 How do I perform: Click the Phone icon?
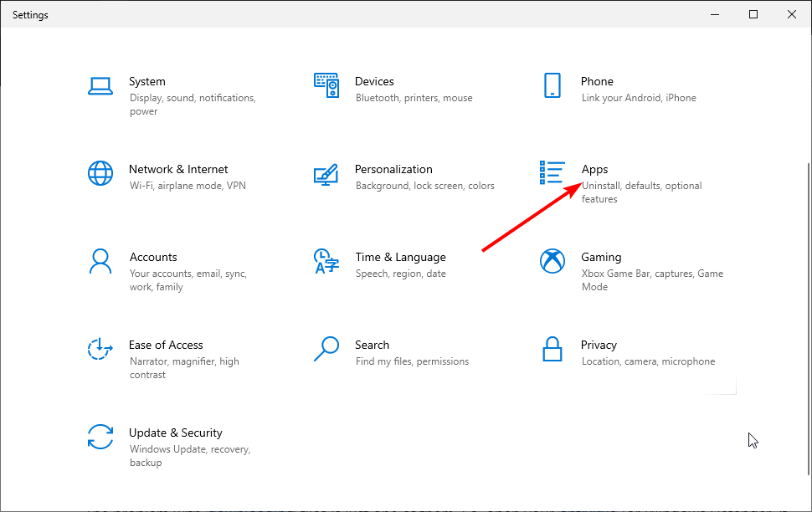552,85
